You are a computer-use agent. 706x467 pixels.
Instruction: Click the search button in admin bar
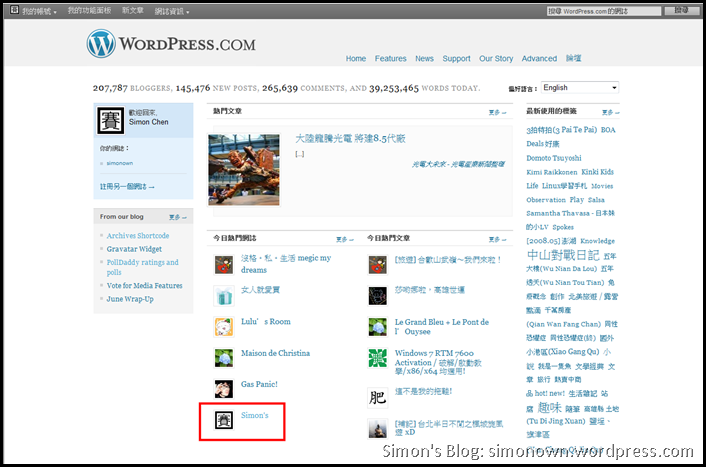(x=681, y=10)
